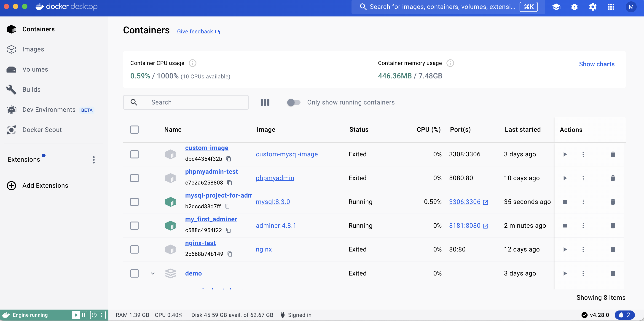Open the troubleshoot bug icon
The image size is (644, 321).
tap(574, 7)
